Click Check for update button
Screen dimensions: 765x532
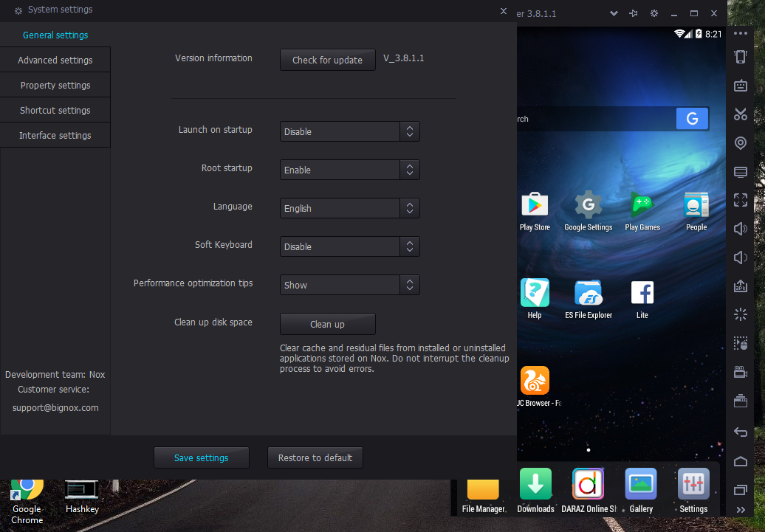pyautogui.click(x=327, y=60)
